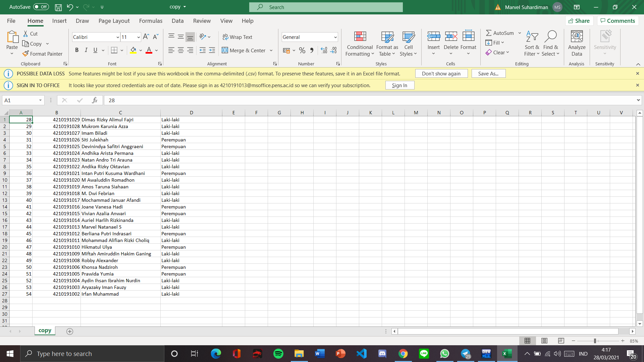Click the Analyze Data icon

[x=577, y=44]
